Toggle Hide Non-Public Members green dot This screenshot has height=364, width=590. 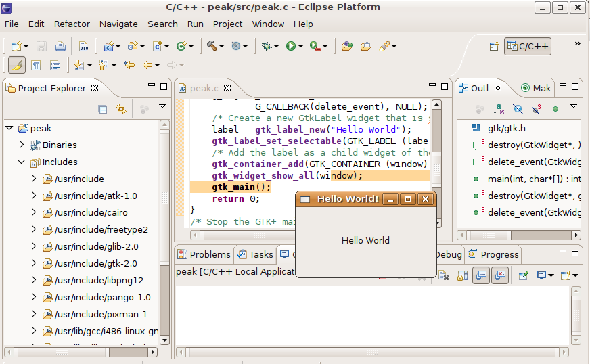555,109
